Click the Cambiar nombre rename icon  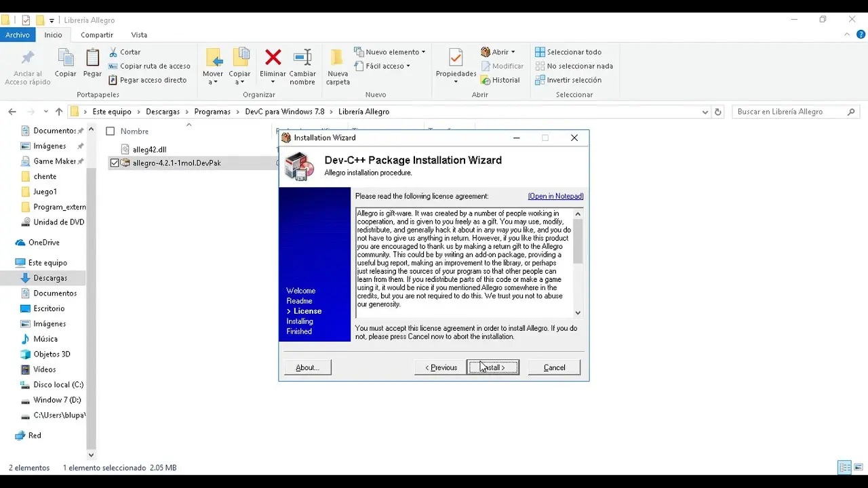302,58
